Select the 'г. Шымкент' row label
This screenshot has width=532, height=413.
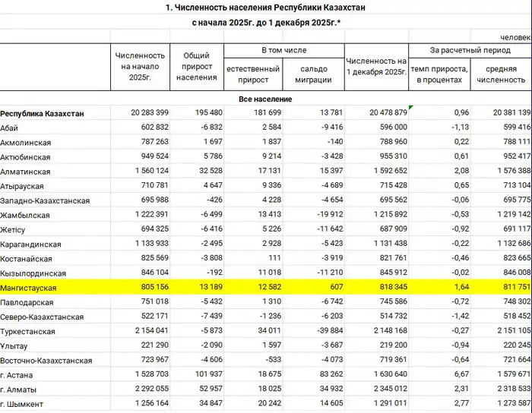pyautogui.click(x=23, y=403)
